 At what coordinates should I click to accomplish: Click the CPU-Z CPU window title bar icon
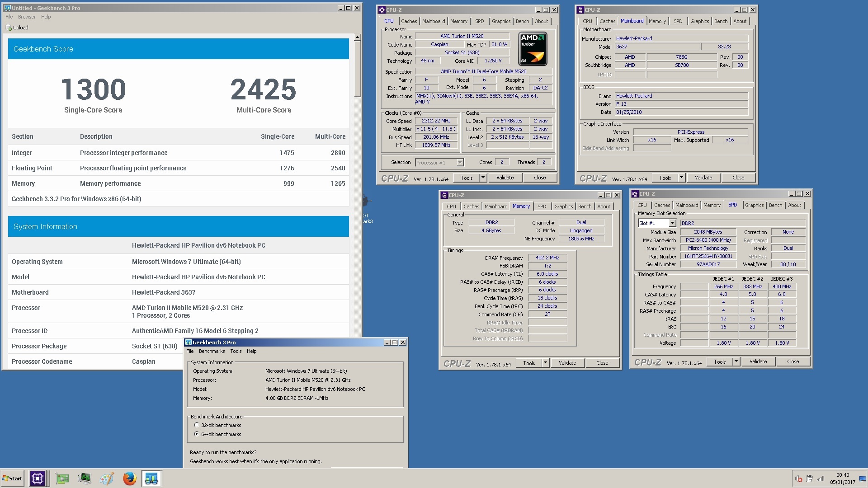pyautogui.click(x=382, y=10)
